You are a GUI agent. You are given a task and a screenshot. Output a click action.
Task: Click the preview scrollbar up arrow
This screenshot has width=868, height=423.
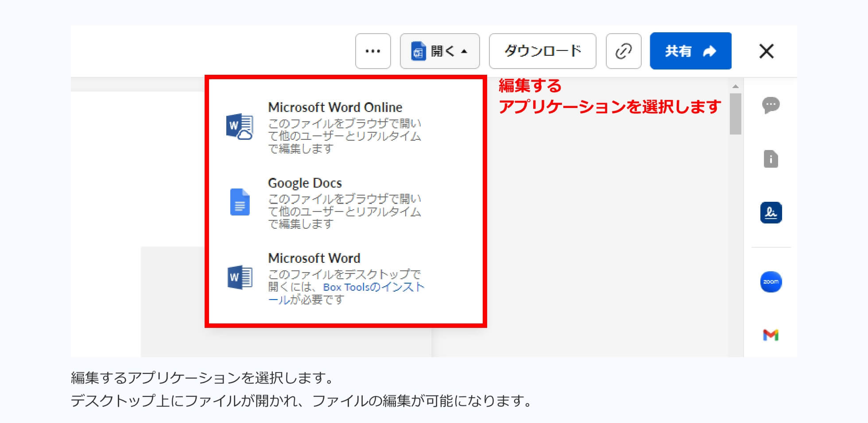point(736,86)
